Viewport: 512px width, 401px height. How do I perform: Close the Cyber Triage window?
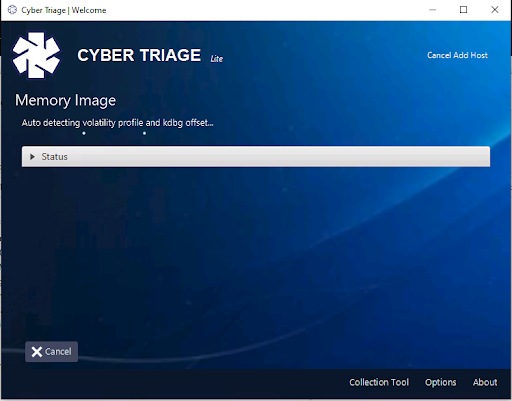point(495,10)
